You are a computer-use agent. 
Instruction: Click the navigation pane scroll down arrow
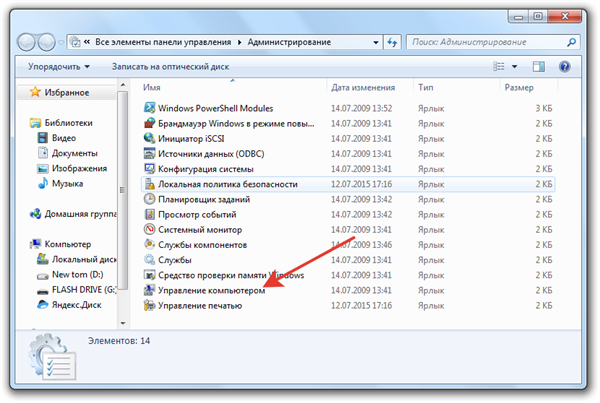[x=123, y=323]
